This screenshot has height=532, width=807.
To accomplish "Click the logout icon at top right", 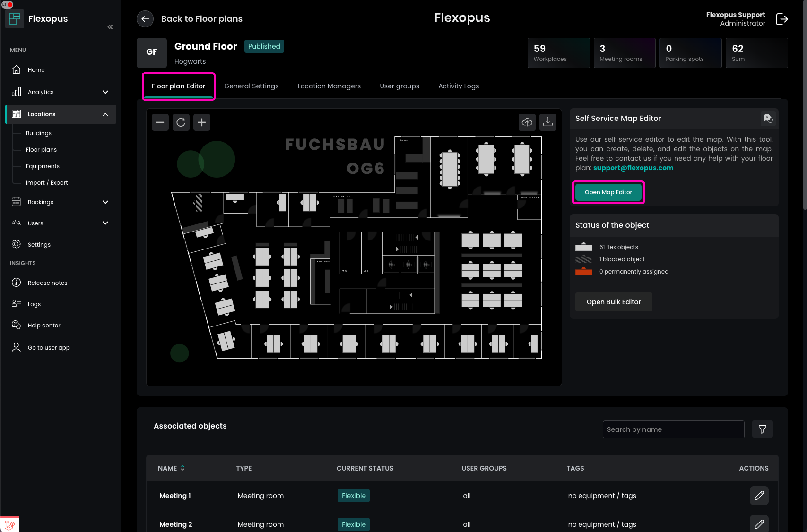I will (x=782, y=19).
